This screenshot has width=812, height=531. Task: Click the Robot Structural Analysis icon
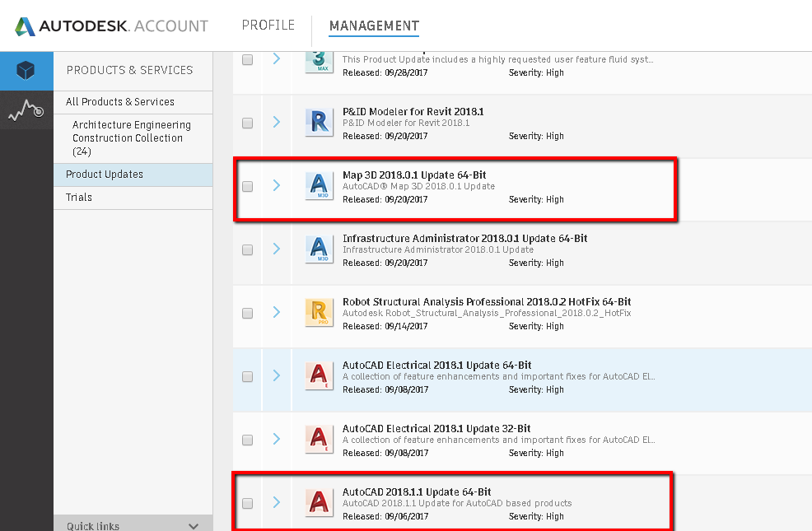[x=319, y=313]
